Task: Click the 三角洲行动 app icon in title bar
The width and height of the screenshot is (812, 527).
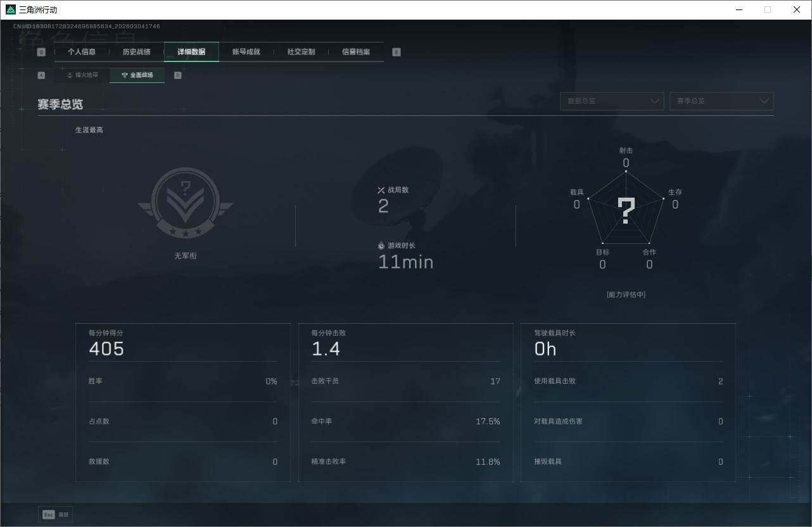Action: [x=10, y=10]
